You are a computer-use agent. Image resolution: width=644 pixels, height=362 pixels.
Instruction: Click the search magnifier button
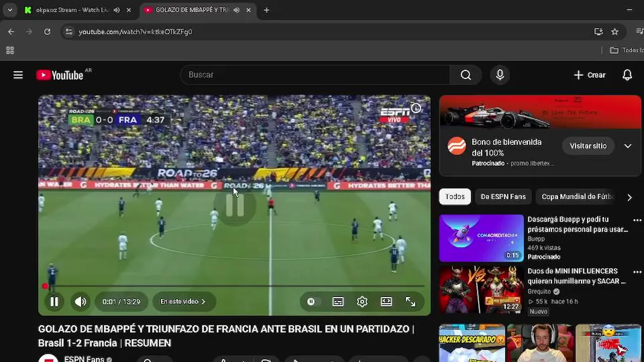(466, 75)
